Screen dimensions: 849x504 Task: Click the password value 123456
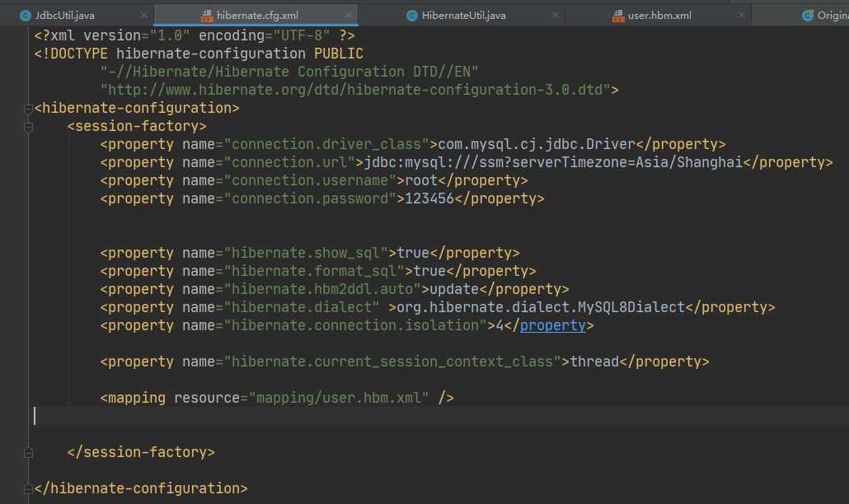(429, 198)
